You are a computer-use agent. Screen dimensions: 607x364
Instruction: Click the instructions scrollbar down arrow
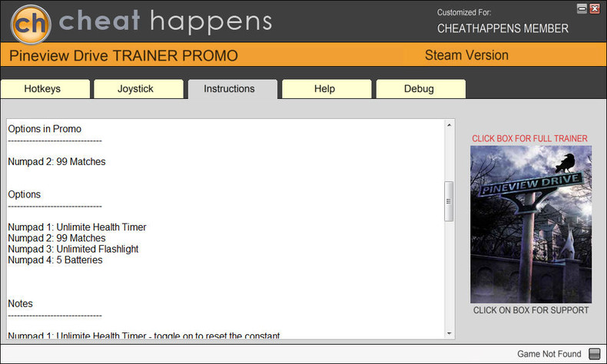pyautogui.click(x=449, y=333)
